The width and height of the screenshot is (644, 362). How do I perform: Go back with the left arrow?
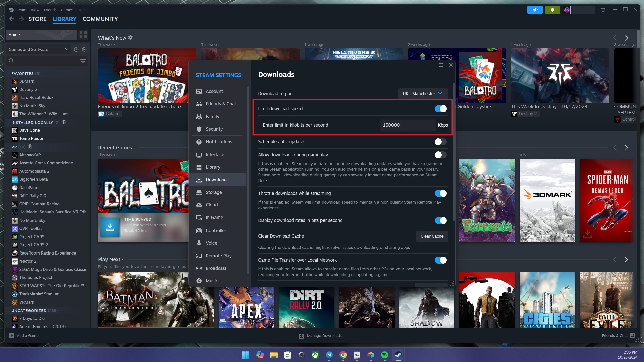pos(12,19)
